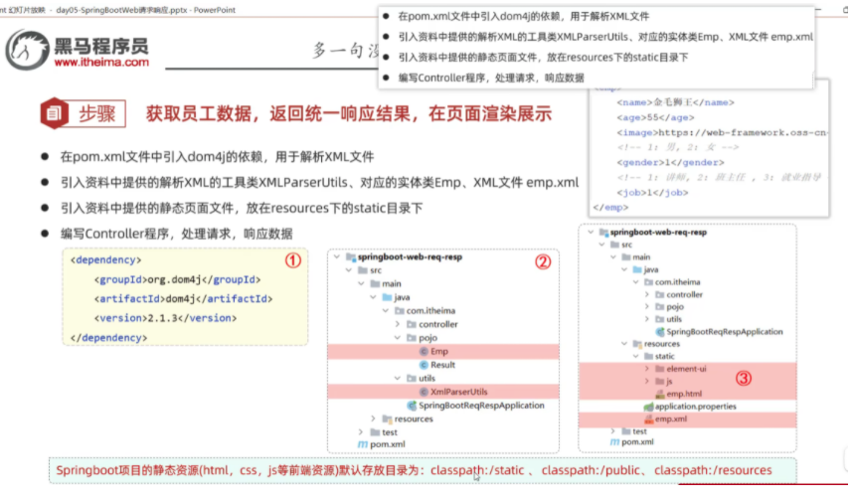
Task: Click slide bullet about static pages under resources
Action: [x=242, y=209]
